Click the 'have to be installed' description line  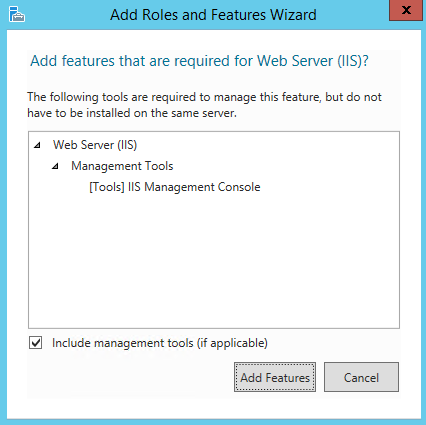132,113
